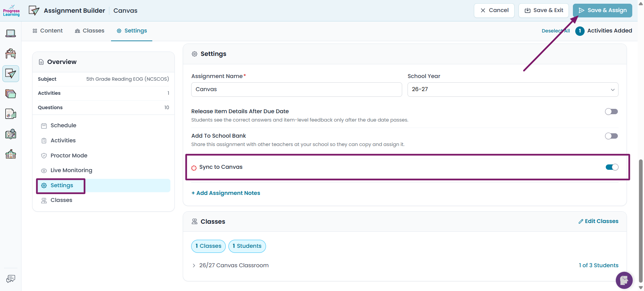Turn off Sync to Canvas switch
Image resolution: width=644 pixels, height=291 pixels.
(612, 167)
